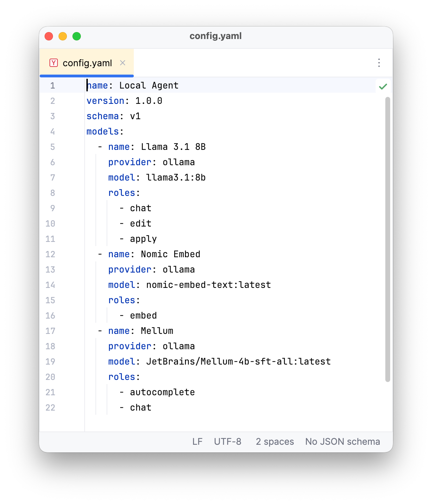This screenshot has width=432, height=504.
Task: Close the config.yaml tab
Action: (x=123, y=63)
